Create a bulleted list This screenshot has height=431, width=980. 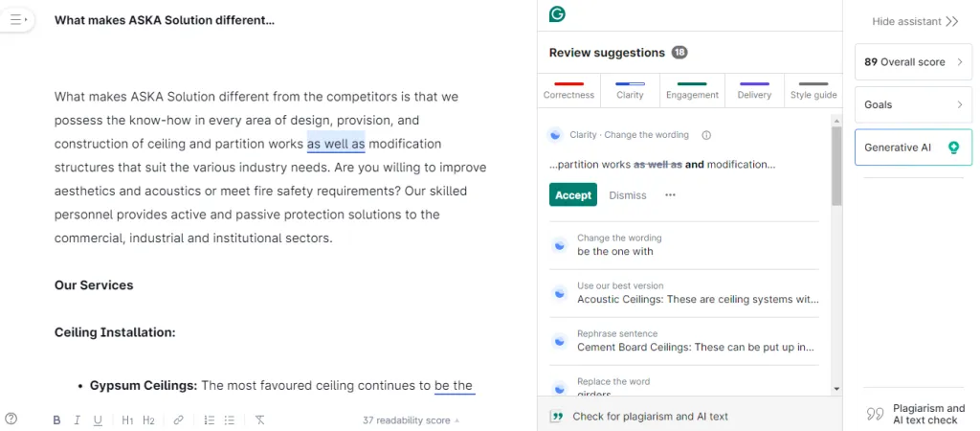(x=230, y=420)
